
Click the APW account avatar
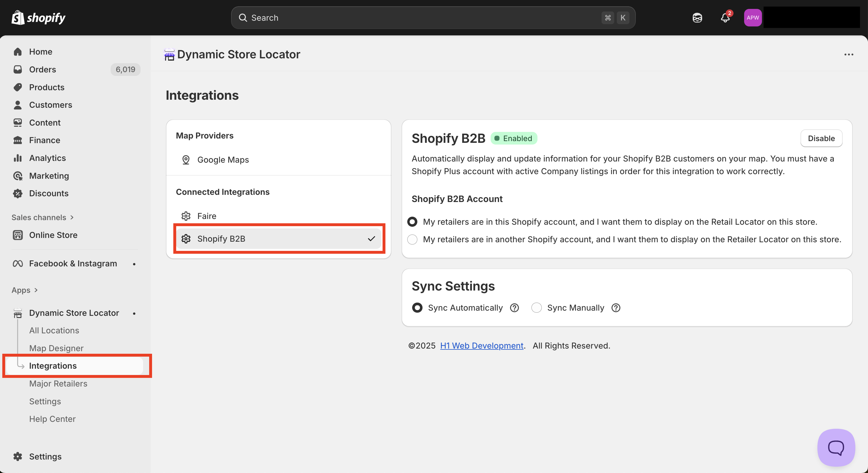point(752,18)
